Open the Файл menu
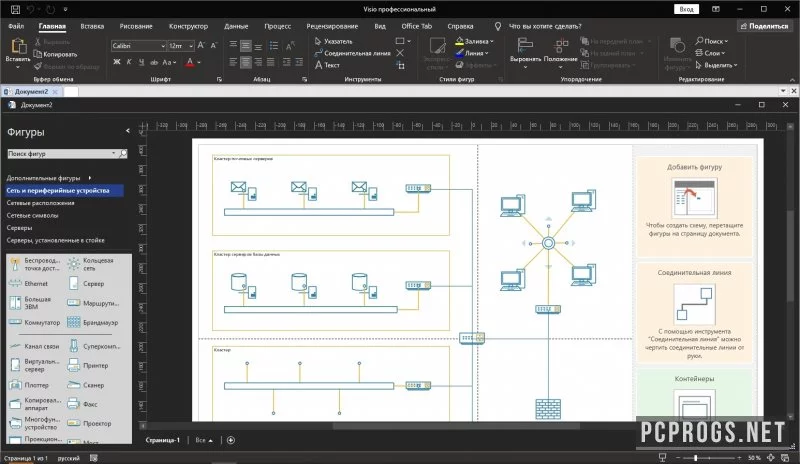The height and width of the screenshot is (464, 800). pyautogui.click(x=16, y=26)
